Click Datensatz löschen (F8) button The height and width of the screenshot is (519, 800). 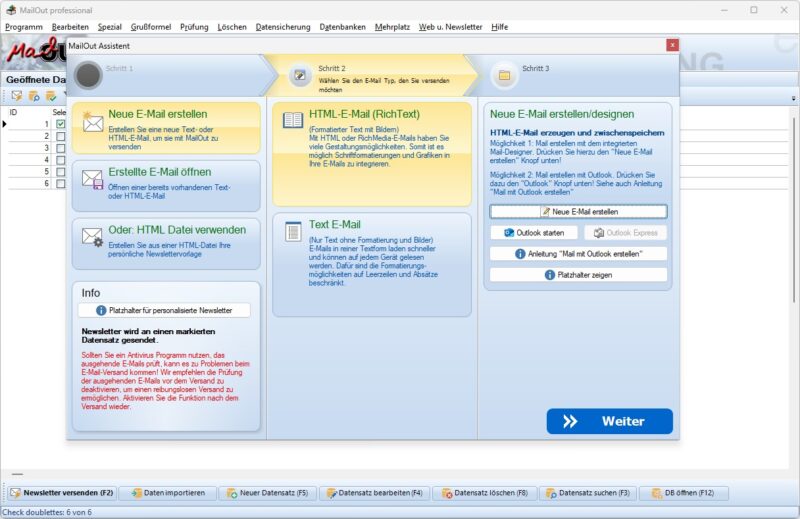[485, 493]
